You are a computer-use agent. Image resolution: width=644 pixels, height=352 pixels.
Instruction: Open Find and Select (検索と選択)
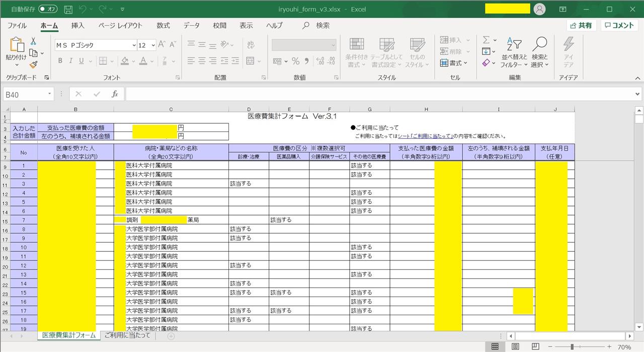(x=539, y=52)
